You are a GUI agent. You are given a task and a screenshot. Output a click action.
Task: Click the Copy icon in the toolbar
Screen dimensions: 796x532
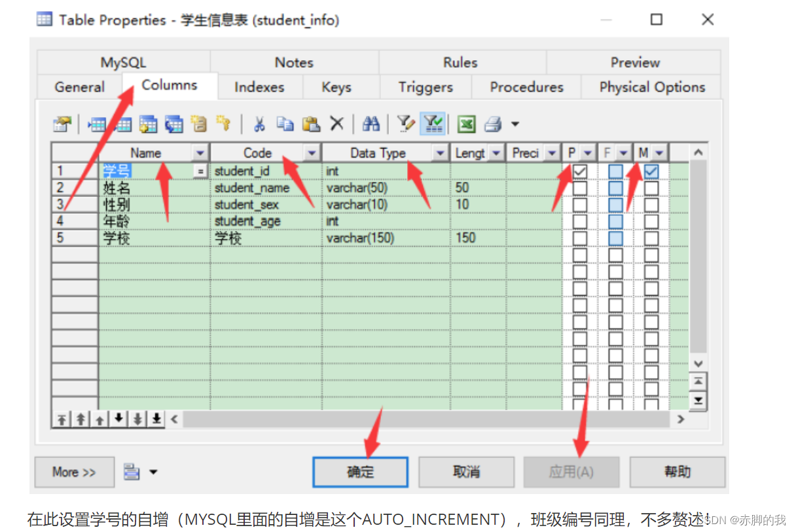point(285,124)
